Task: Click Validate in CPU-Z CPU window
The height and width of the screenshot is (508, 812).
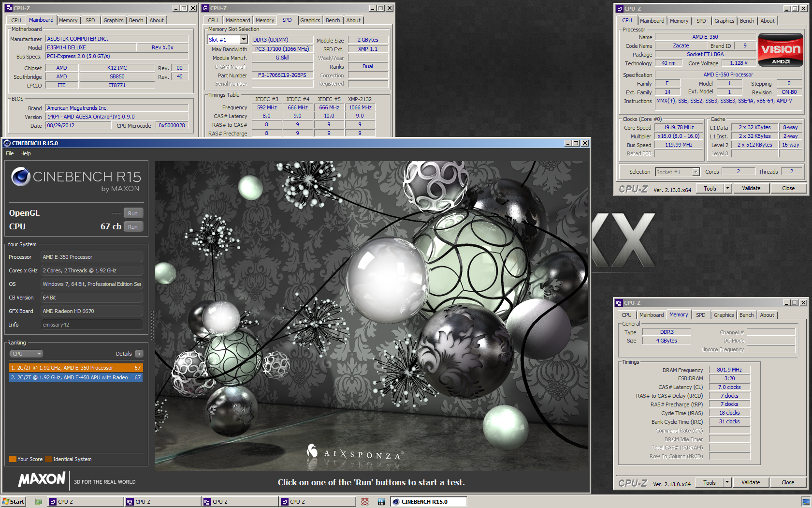Action: pyautogui.click(x=751, y=189)
